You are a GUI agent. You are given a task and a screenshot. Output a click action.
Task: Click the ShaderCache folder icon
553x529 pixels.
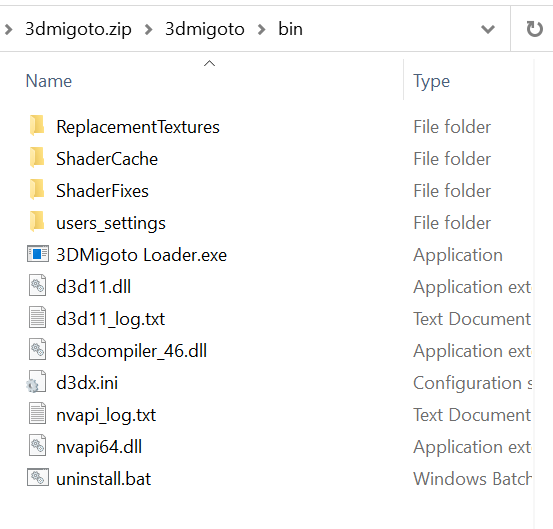(37, 158)
